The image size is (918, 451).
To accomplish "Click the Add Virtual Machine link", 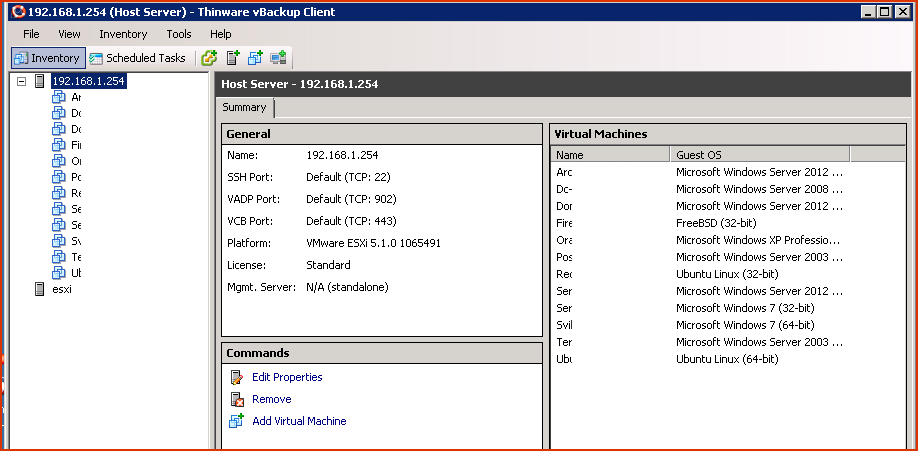I will click(299, 421).
